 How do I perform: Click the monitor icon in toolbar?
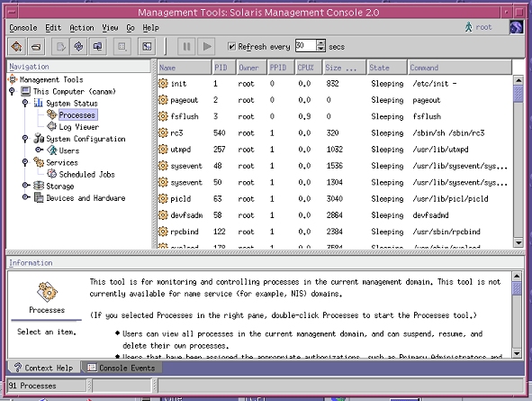[x=98, y=46]
